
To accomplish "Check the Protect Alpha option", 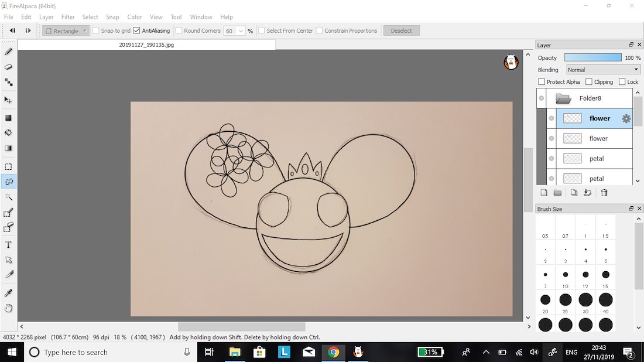I will click(542, 82).
